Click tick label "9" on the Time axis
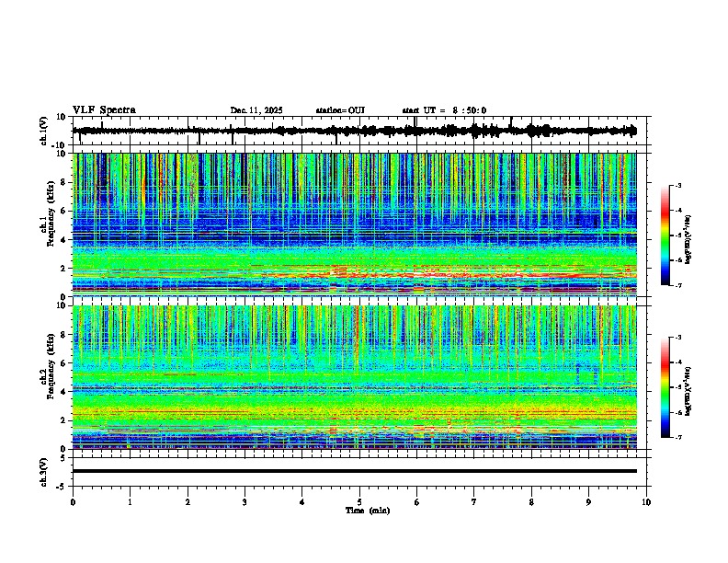The width and height of the screenshot is (728, 563). [x=588, y=502]
